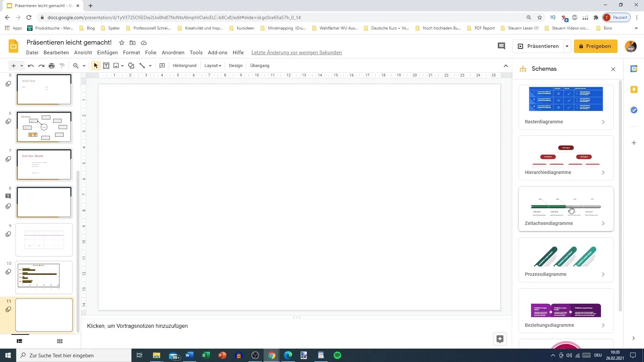Move presentation with the folder icon
This screenshot has height=362, width=644.
[x=132, y=43]
